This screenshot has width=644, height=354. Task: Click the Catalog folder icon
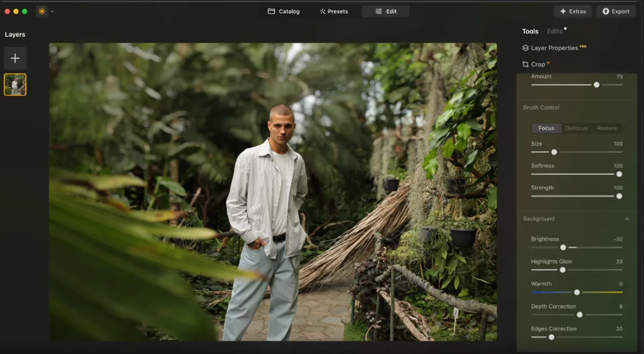click(270, 11)
